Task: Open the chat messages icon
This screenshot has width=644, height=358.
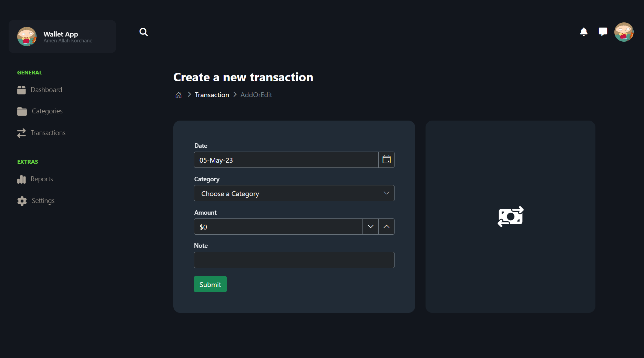Action: pos(603,32)
